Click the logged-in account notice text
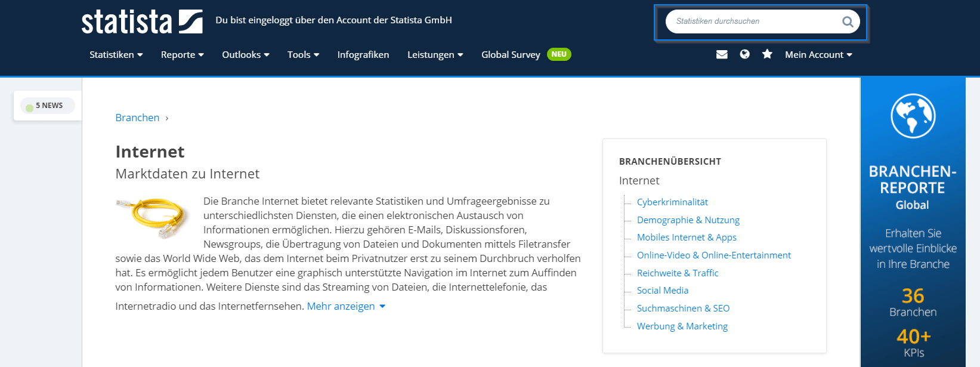 point(333,20)
